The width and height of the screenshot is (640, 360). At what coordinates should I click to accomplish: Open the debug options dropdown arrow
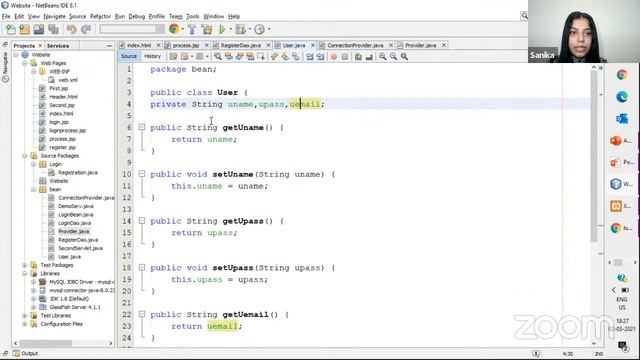point(249,29)
